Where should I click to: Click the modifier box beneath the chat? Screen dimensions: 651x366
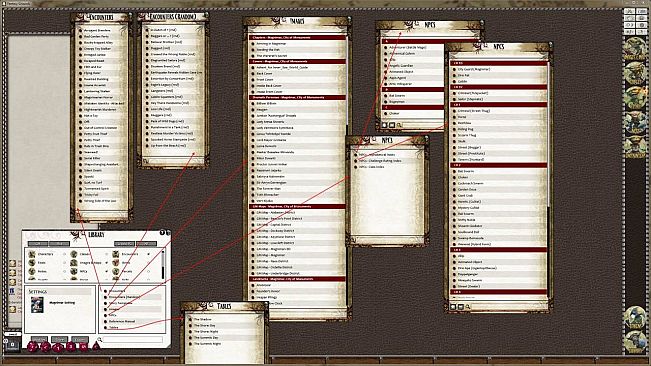12,344
